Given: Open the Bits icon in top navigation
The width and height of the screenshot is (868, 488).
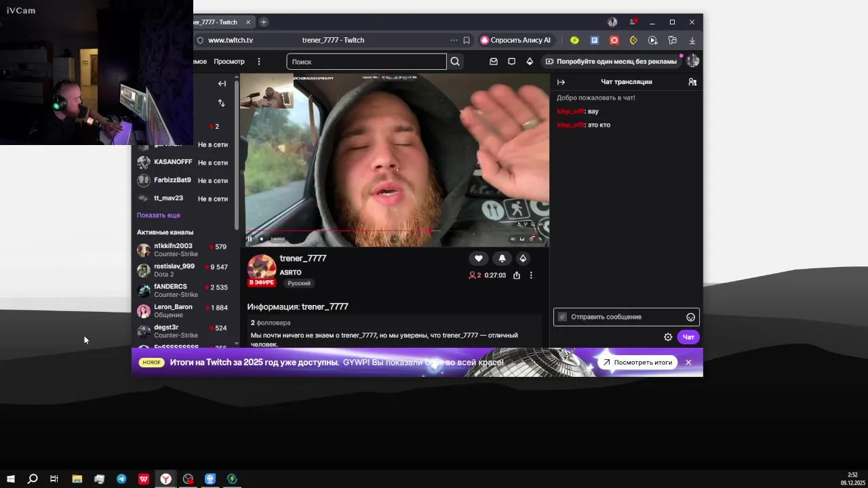Looking at the screenshot, I should coord(530,62).
